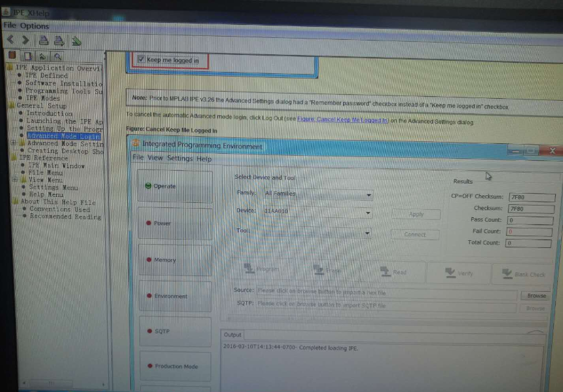Open the Page Setup printer icon
Viewport: 563px width, 392px height.
[x=59, y=41]
